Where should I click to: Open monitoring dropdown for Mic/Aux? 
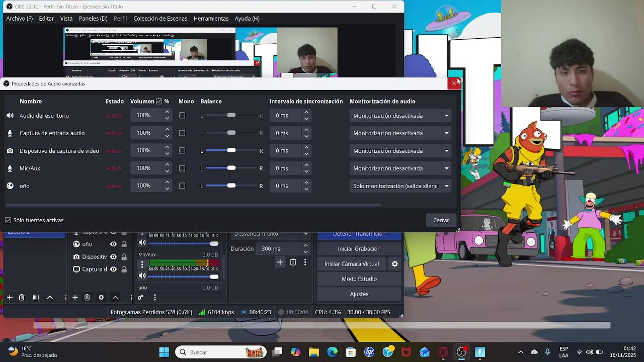[400, 168]
